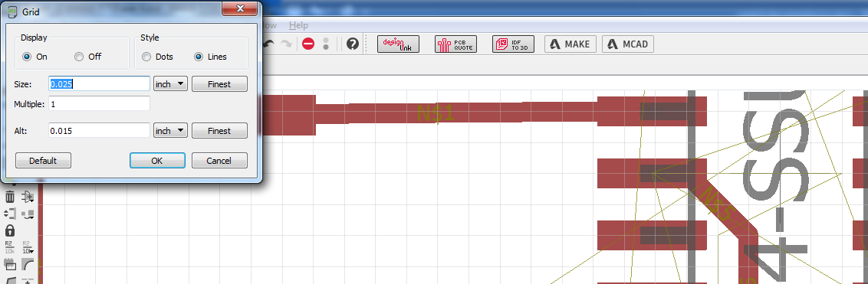Launch IDF to 3D export

pos(513,44)
